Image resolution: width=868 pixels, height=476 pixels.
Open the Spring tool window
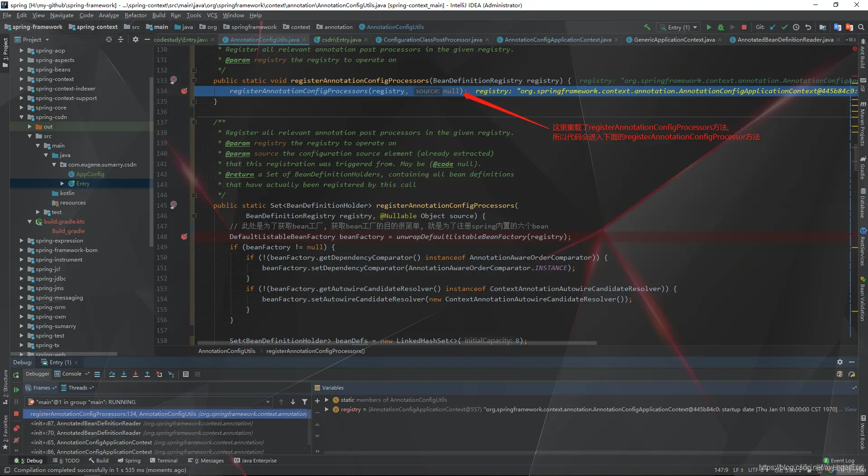[x=129, y=461]
